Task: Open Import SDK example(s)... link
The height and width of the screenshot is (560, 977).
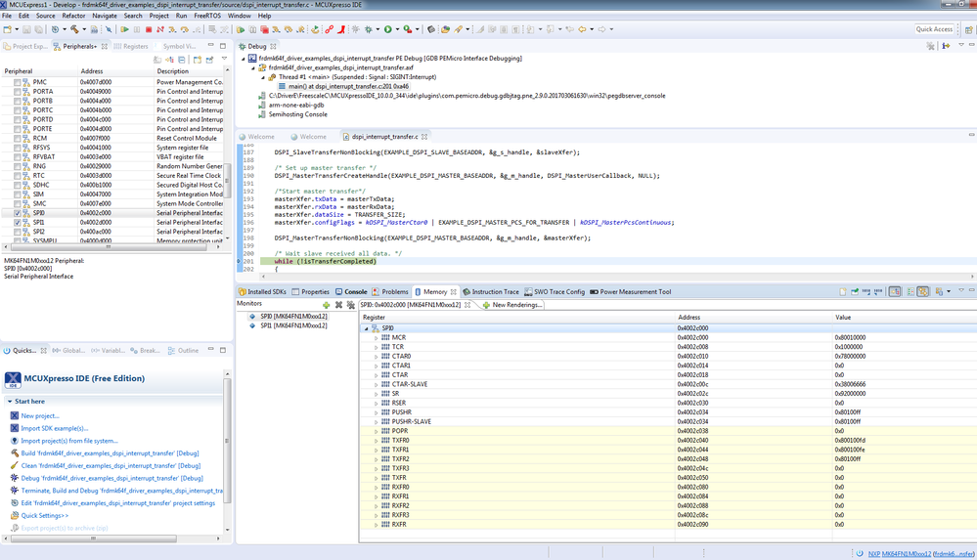Action: coord(54,428)
